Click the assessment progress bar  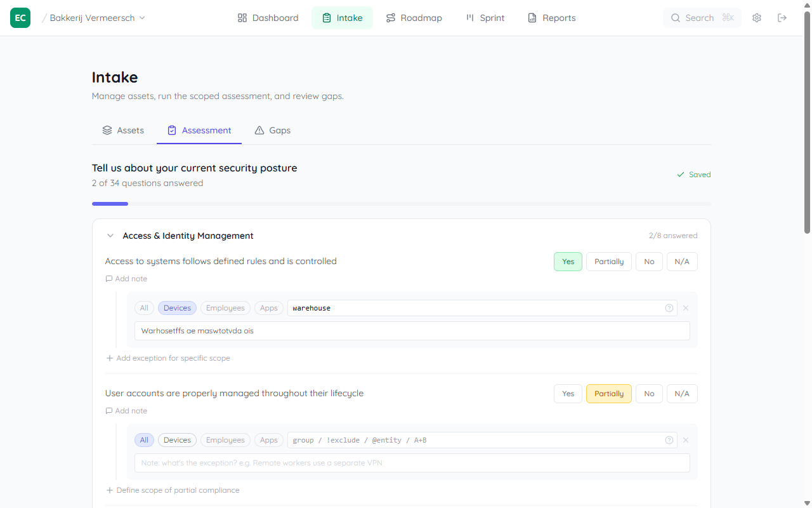pyautogui.click(x=401, y=204)
